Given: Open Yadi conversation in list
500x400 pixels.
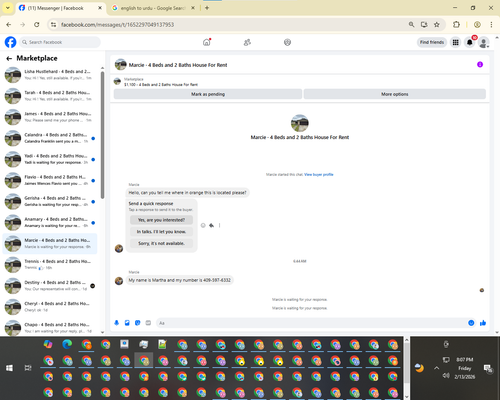Looking at the screenshot, I should (x=50, y=159).
